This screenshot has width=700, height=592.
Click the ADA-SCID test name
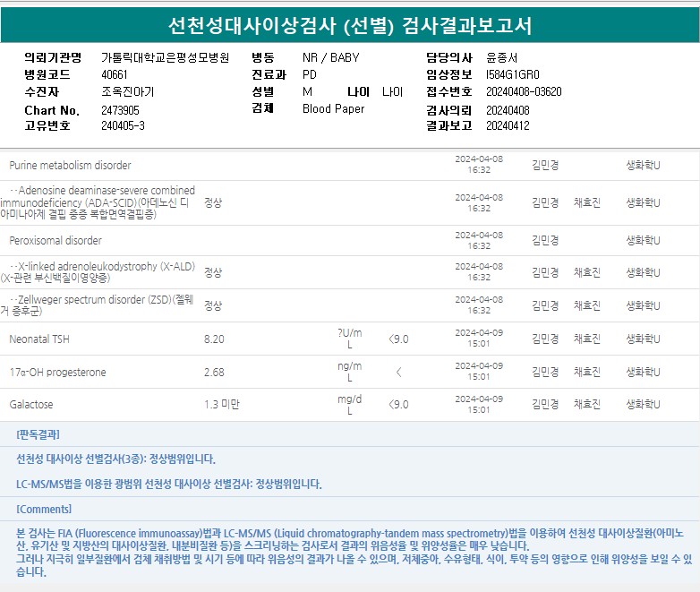pyautogui.click(x=98, y=202)
